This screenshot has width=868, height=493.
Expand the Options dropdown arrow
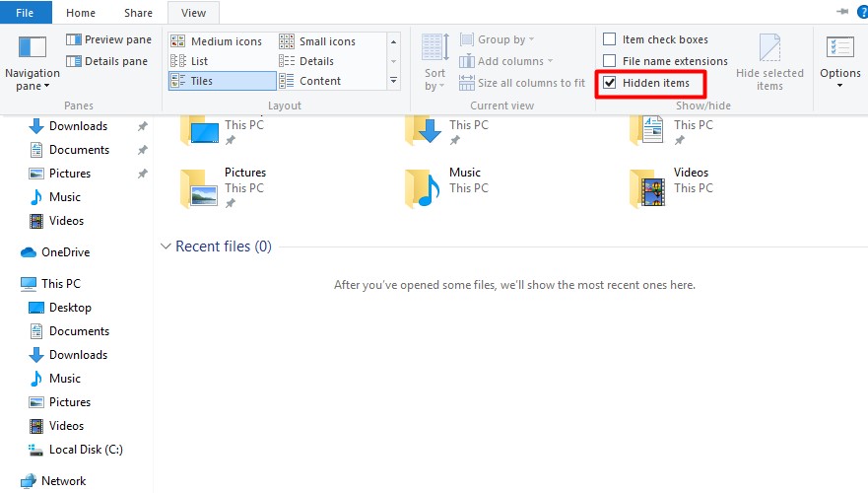839,86
